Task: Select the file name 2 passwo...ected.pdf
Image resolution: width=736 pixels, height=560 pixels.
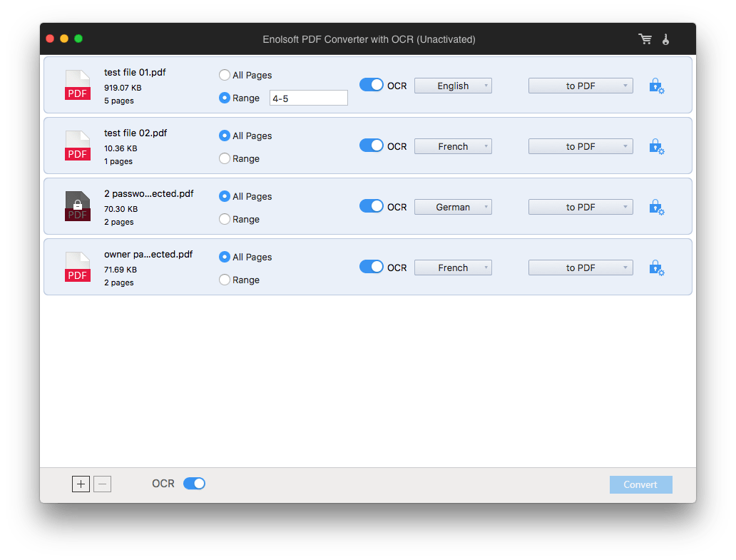Action: point(149,193)
